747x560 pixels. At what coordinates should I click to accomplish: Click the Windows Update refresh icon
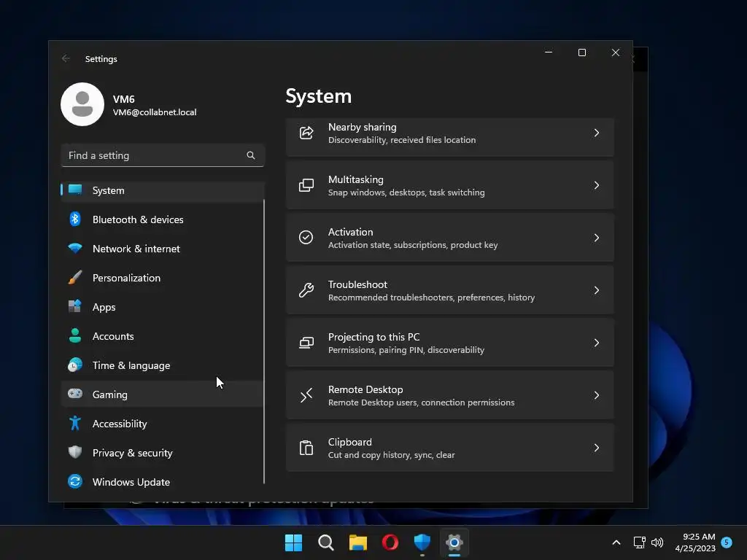click(x=75, y=481)
